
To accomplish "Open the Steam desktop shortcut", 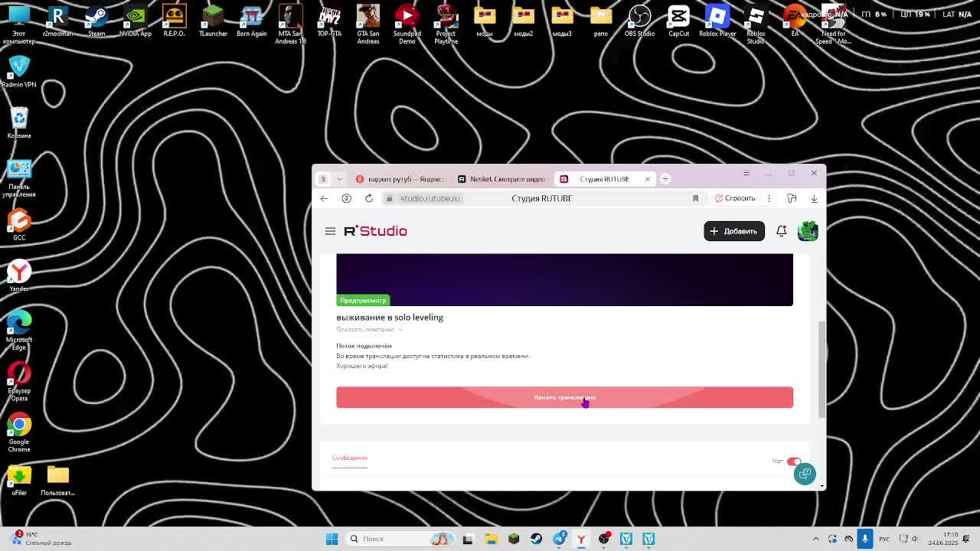I will coord(96,21).
